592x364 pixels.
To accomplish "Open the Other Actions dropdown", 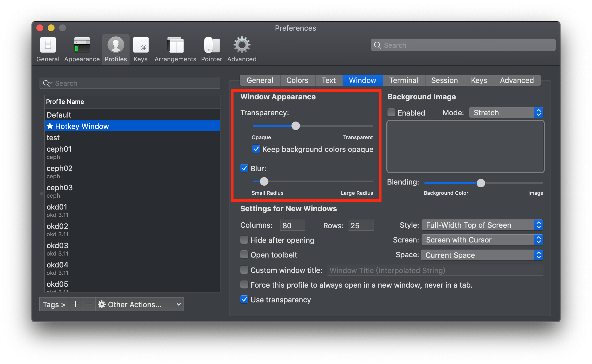I will pos(139,304).
